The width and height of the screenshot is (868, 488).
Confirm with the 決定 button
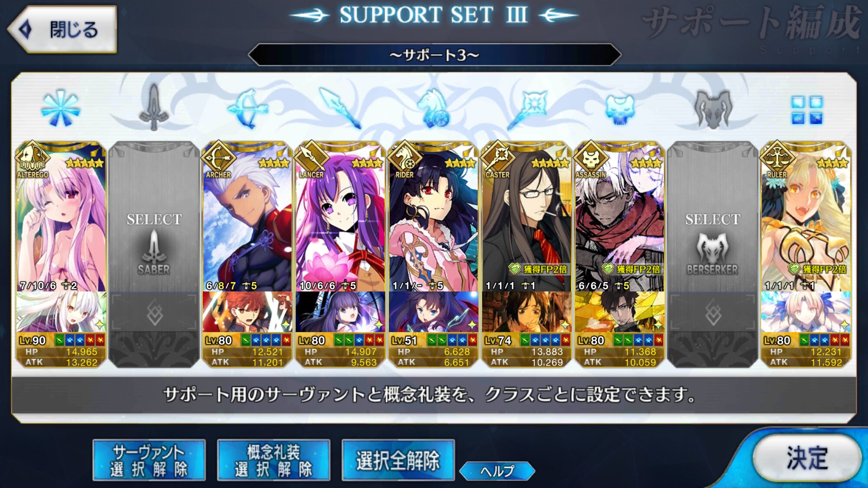click(x=807, y=458)
